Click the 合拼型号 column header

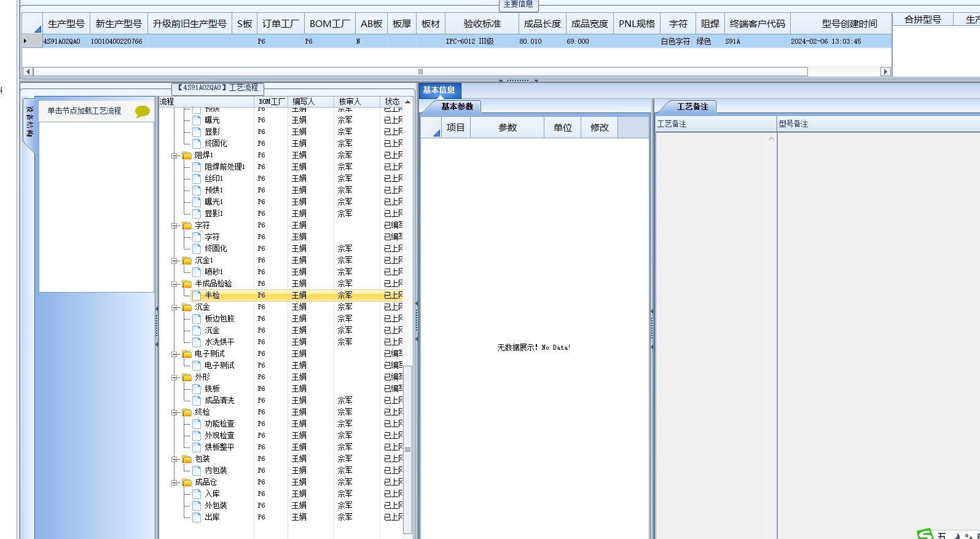[x=923, y=20]
